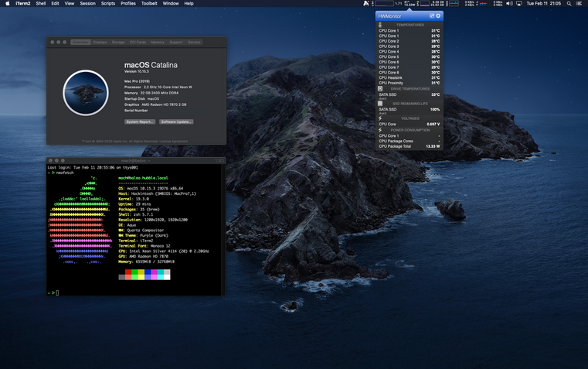
Task: Open the Help menu
Action: point(189,3)
